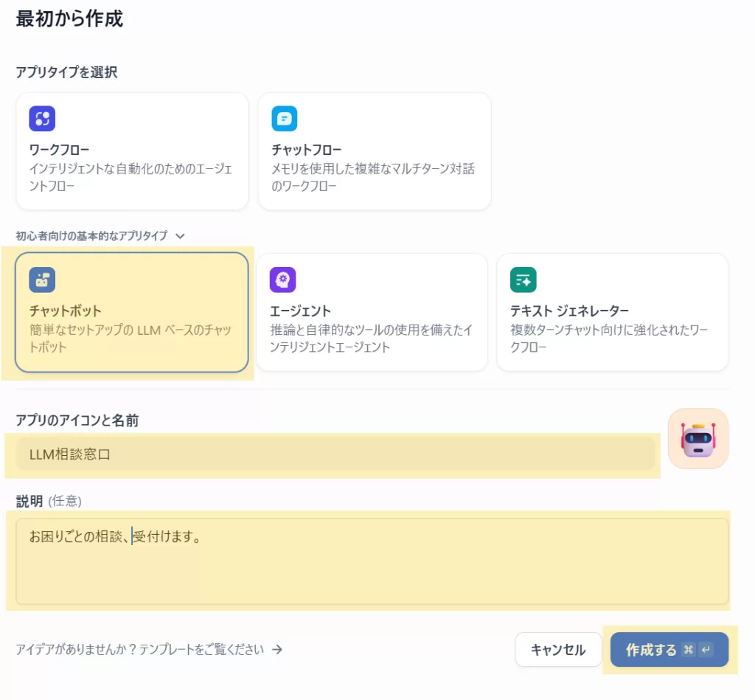This screenshot has height=700, width=755.
Task: Click the ワークフロー card's blue icon
Action: 42,118
